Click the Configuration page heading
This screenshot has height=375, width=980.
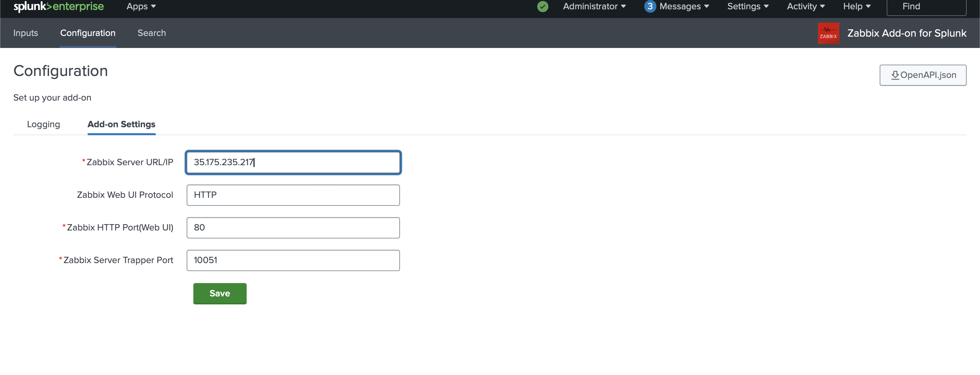[x=60, y=71]
